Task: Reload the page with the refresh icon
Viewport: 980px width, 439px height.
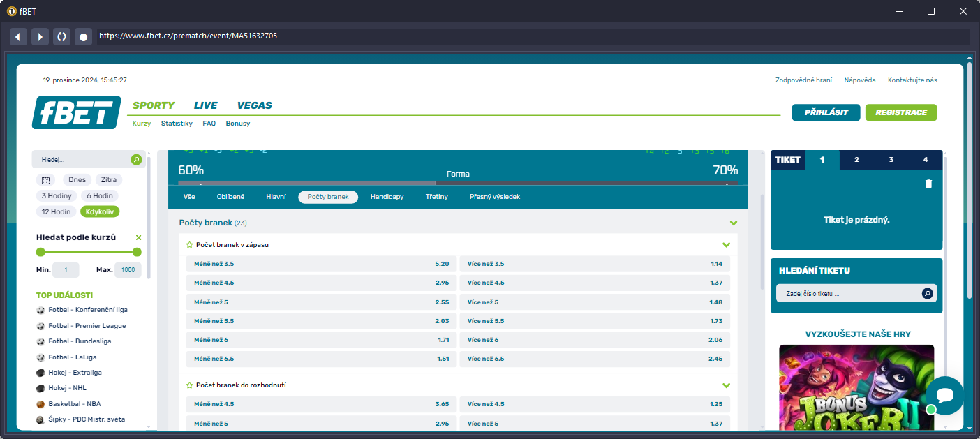Action: pos(61,36)
